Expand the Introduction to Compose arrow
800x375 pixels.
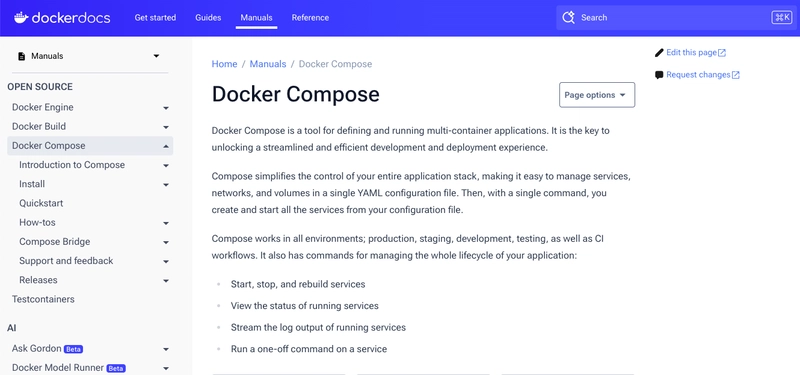point(166,166)
